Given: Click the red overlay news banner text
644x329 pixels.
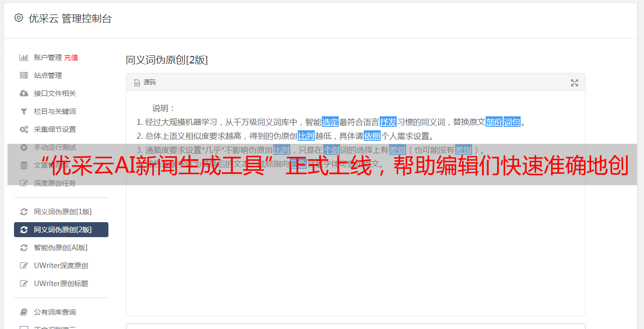Looking at the screenshot, I should (333, 165).
